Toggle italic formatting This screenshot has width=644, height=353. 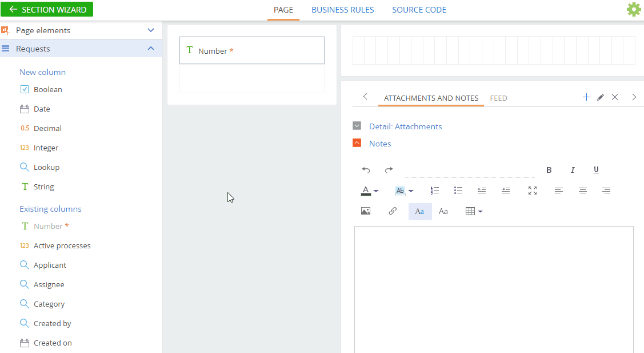[573, 170]
